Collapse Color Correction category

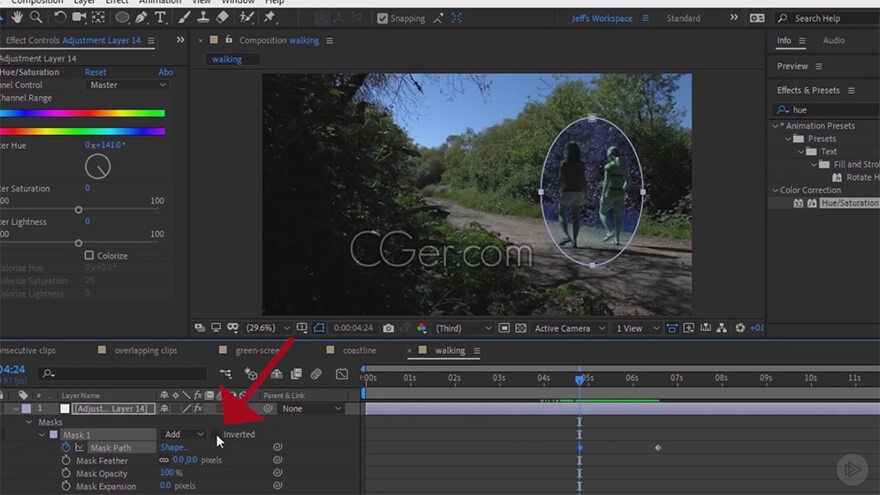click(x=776, y=190)
